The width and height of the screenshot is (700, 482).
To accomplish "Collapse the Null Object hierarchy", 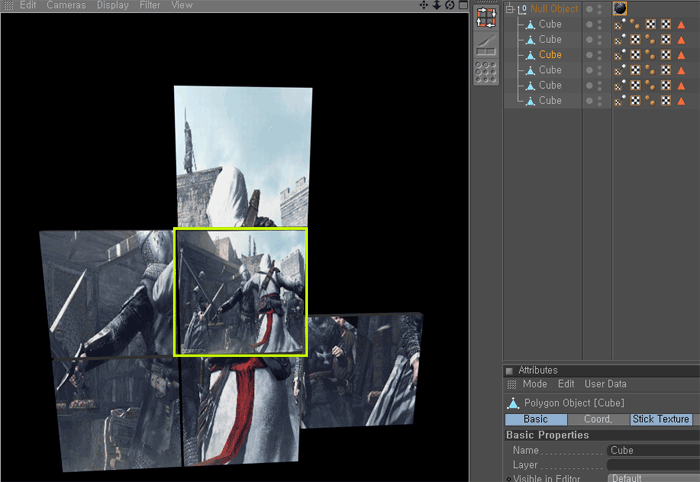I will (509, 9).
